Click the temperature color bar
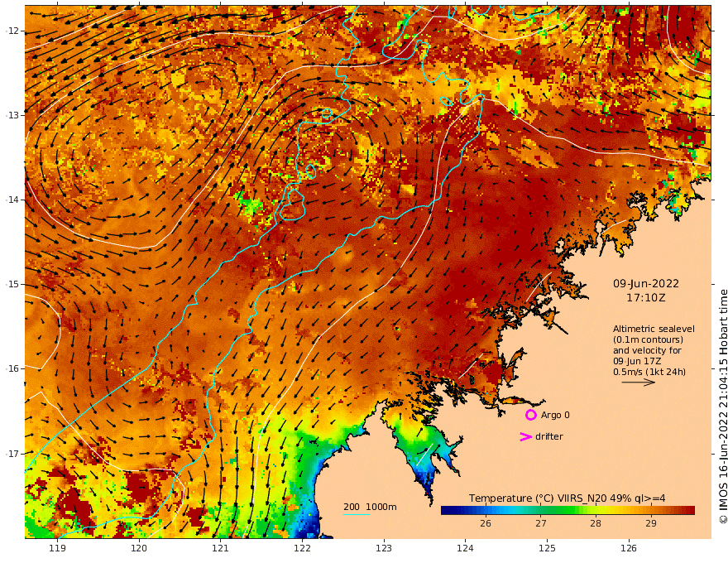The height and width of the screenshot is (563, 728). pos(568,510)
